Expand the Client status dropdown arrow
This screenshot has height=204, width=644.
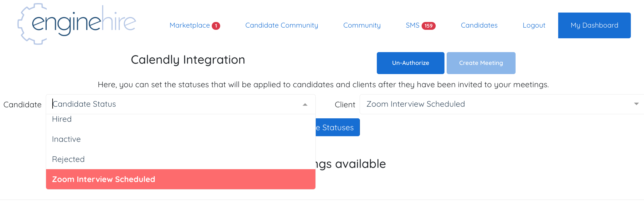click(x=636, y=104)
